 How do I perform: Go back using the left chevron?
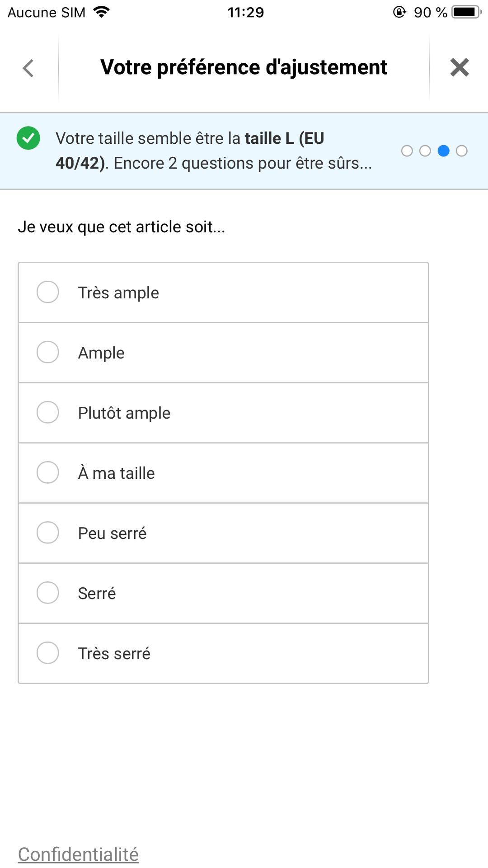coord(28,68)
